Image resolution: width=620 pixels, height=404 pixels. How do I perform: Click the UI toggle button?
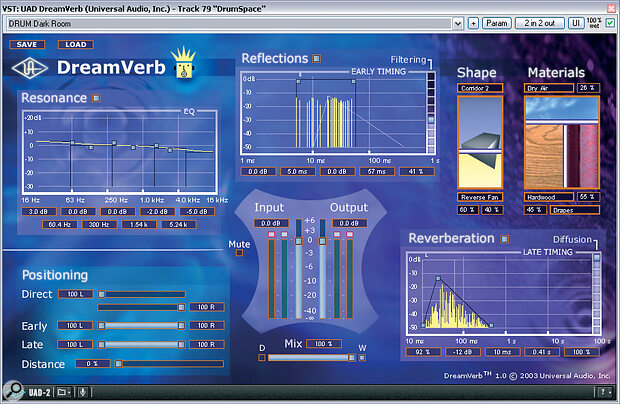coord(576,23)
